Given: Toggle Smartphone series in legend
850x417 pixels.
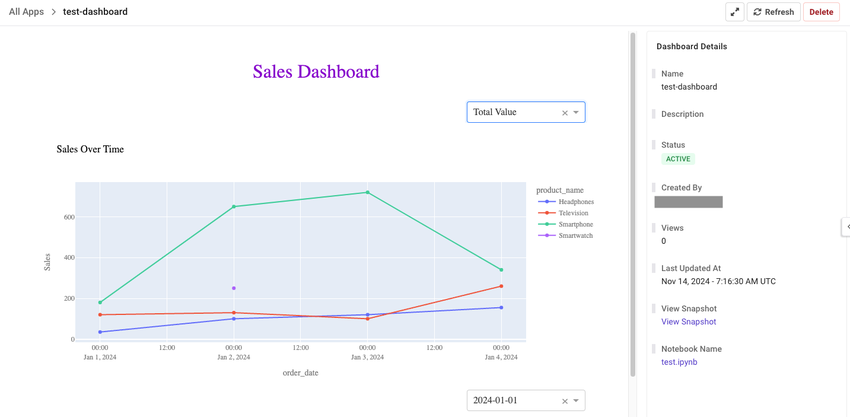Looking at the screenshot, I should [x=574, y=224].
